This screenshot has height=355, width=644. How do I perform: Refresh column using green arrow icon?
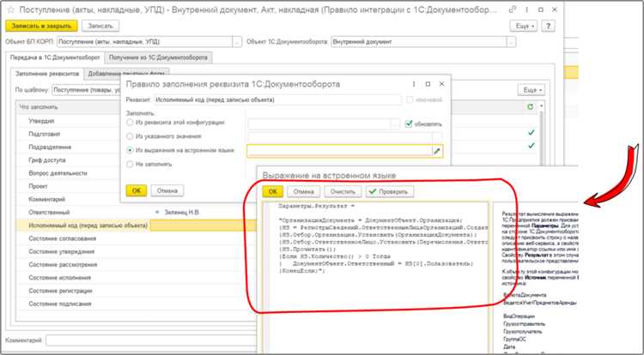point(531,106)
